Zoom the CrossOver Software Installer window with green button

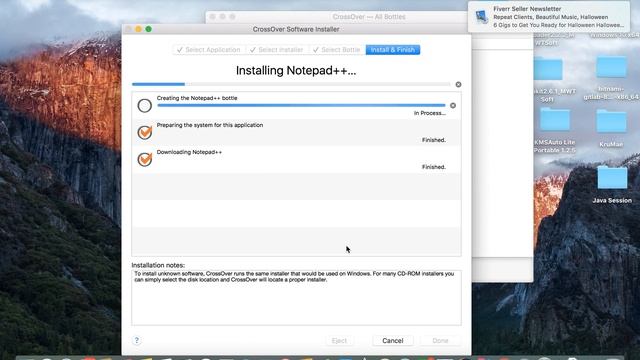149,29
